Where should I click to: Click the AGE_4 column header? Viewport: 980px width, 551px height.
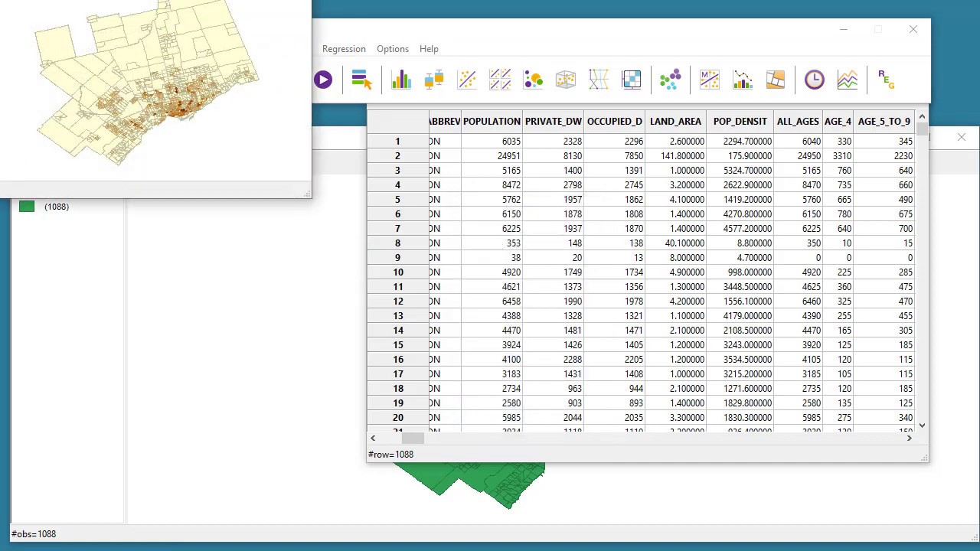coord(838,122)
